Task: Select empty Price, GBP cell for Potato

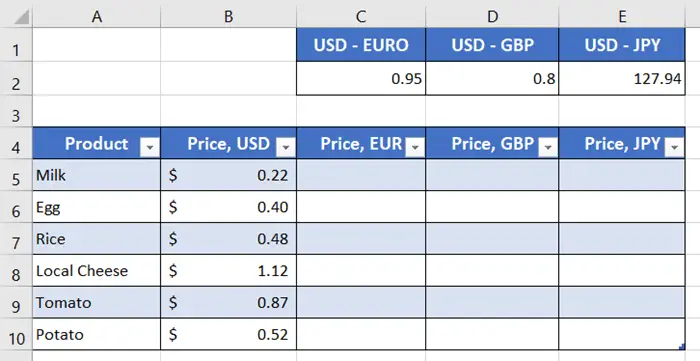Action: pos(492,334)
